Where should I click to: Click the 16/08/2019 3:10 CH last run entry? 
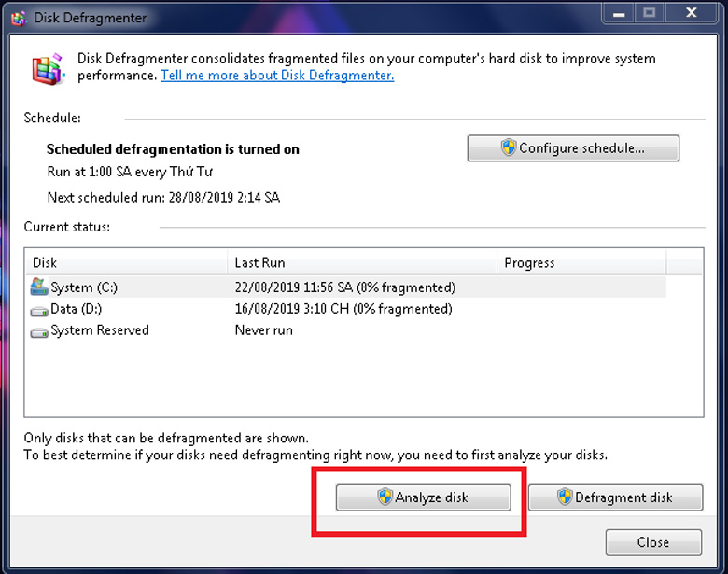343,309
